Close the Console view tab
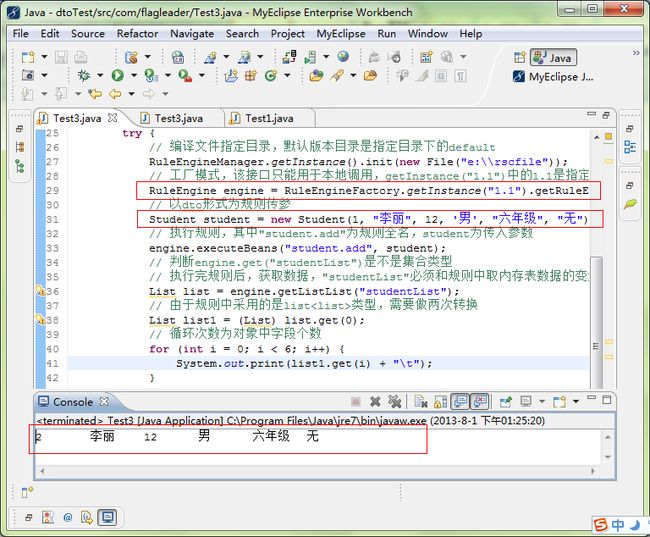 pos(104,401)
